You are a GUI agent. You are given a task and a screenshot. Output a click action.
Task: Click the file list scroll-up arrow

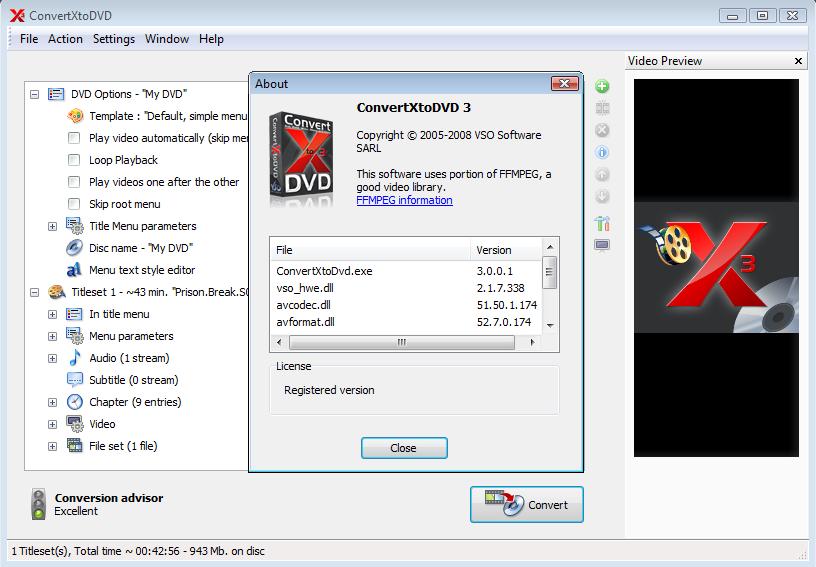pos(550,247)
